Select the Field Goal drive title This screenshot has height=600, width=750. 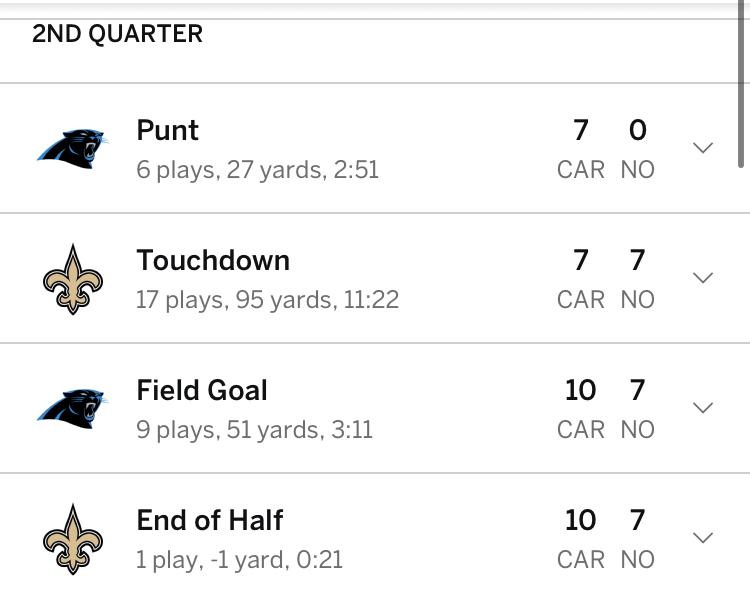(202, 391)
